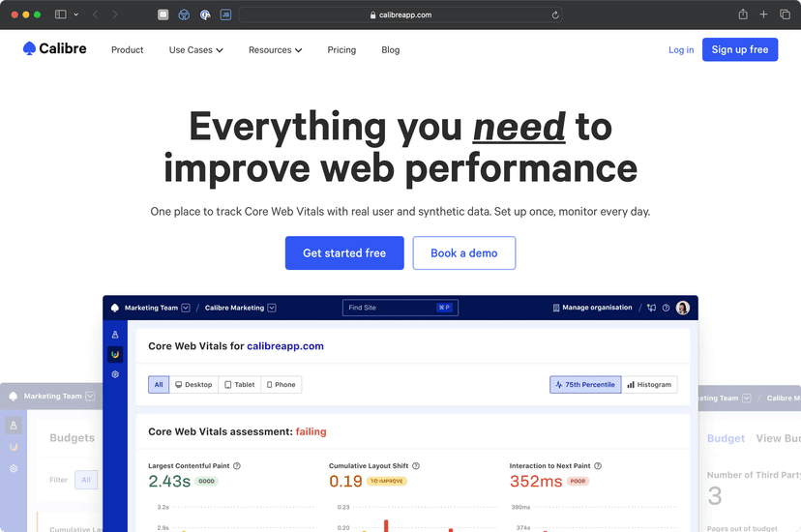Viewport: 801px width, 532px height.
Task: Click the user avatar in the dashboard
Action: [x=683, y=308]
